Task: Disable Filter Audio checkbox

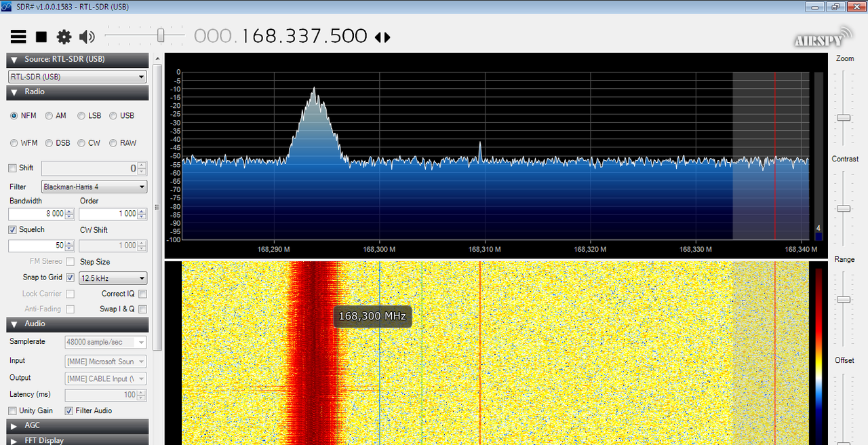Action: click(68, 411)
